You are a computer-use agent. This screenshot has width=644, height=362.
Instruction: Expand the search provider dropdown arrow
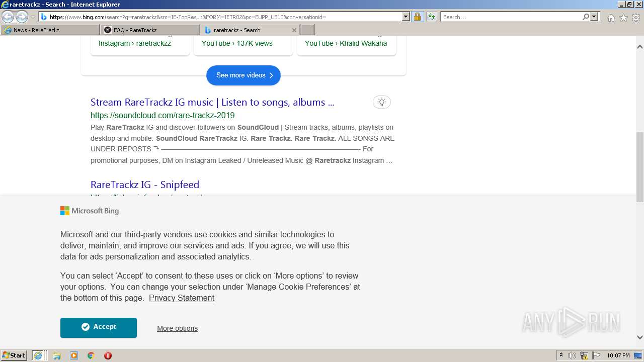pyautogui.click(x=594, y=17)
